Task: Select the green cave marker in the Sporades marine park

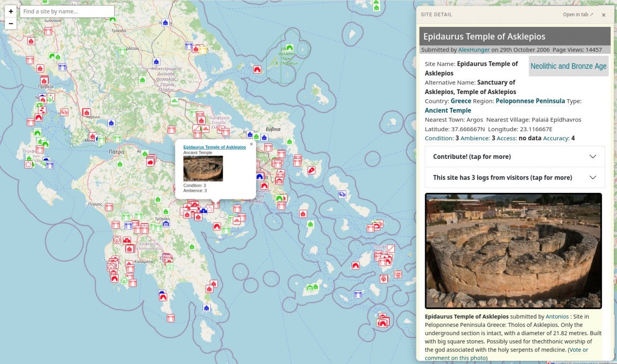Action: coord(289,47)
